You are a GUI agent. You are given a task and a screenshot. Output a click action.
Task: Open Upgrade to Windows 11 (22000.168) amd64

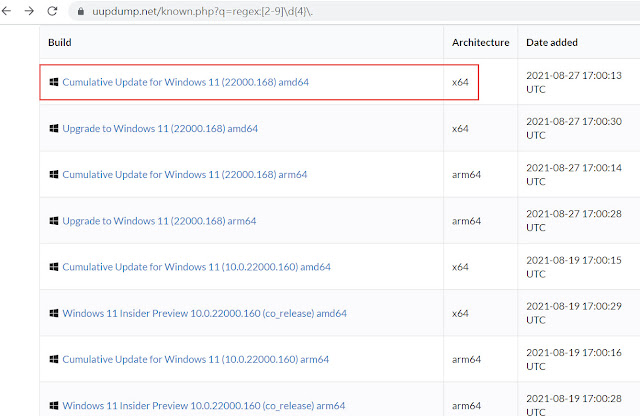point(160,129)
